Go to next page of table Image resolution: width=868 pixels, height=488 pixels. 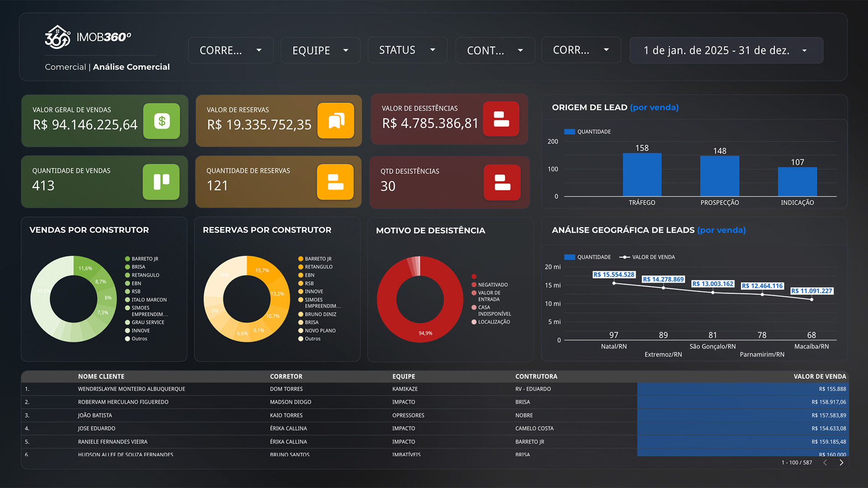click(x=841, y=462)
